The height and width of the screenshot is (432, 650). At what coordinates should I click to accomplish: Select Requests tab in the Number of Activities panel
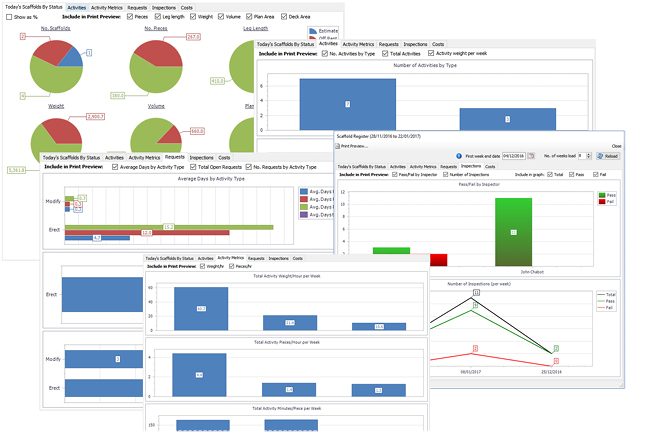coord(388,44)
